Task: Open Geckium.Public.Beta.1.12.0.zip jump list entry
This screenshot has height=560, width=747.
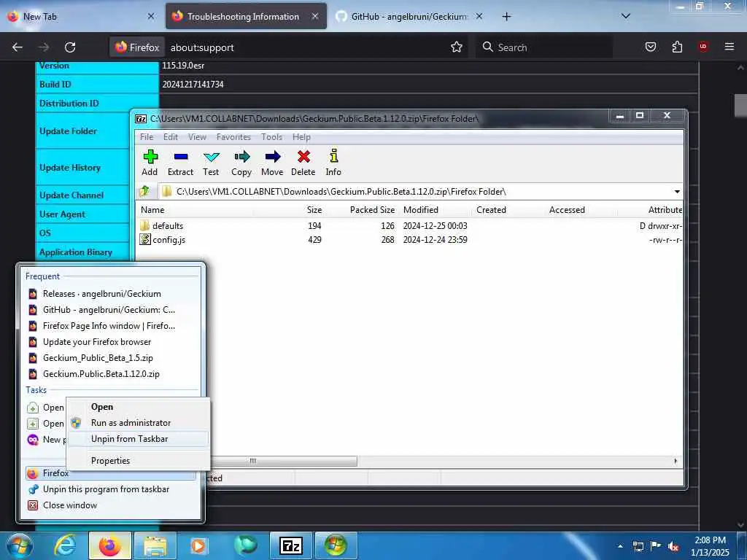Action: (111, 374)
